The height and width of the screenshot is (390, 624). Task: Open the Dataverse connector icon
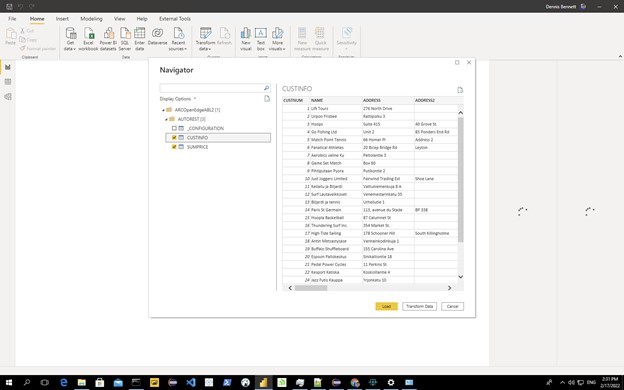(x=157, y=37)
